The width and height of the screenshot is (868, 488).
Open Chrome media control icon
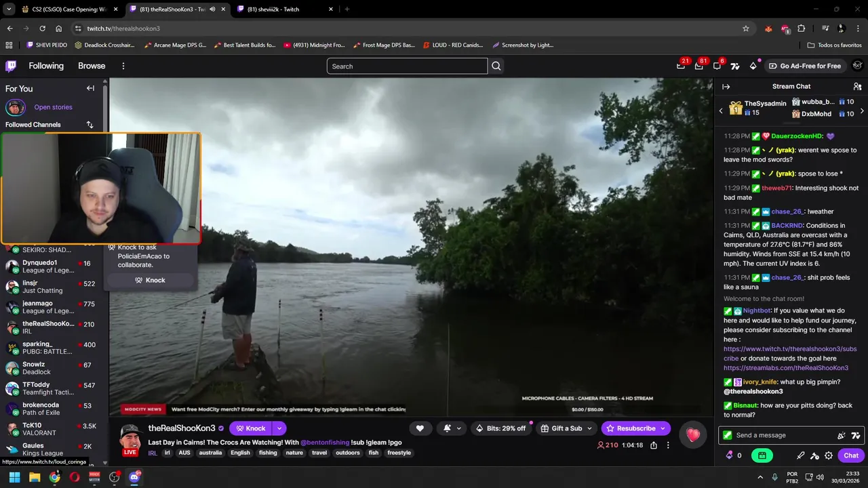pyautogui.click(x=825, y=28)
